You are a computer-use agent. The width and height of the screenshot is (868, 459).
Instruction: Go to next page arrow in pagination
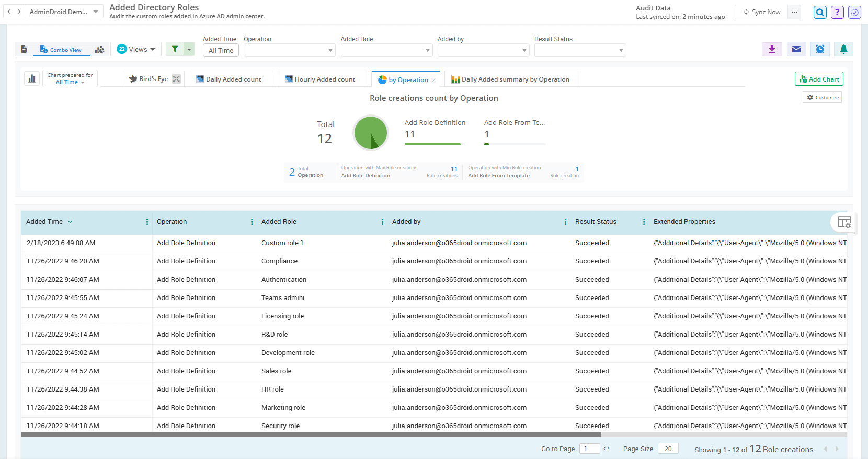point(837,449)
